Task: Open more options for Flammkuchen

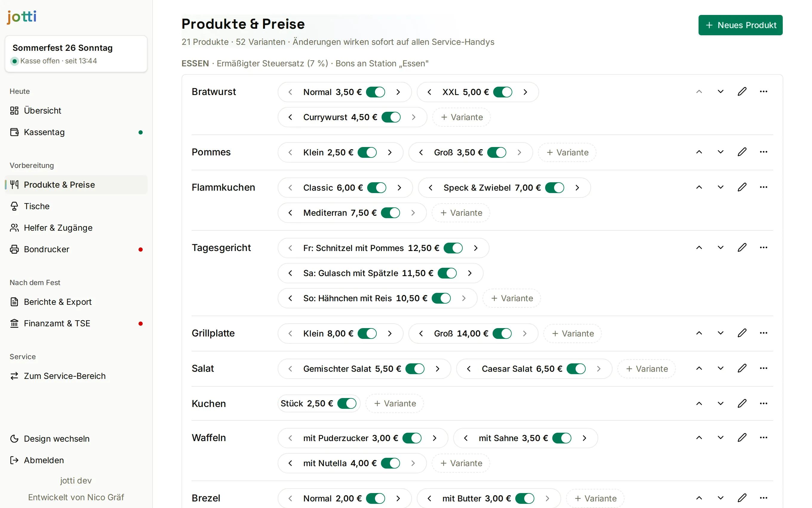Action: coord(763,187)
